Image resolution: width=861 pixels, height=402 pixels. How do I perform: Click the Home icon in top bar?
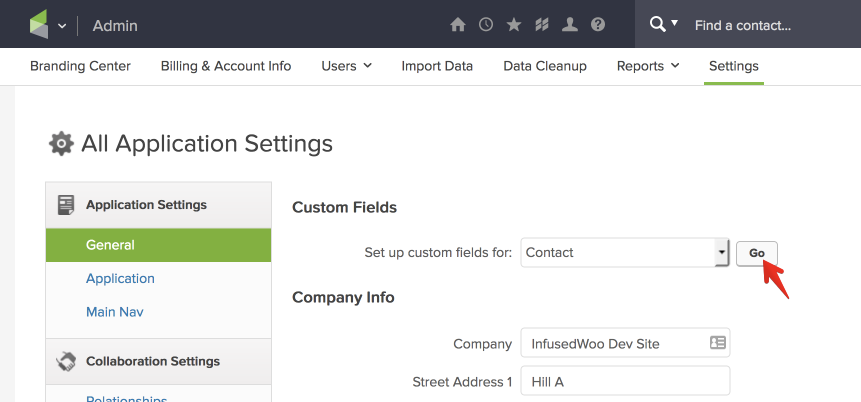457,25
